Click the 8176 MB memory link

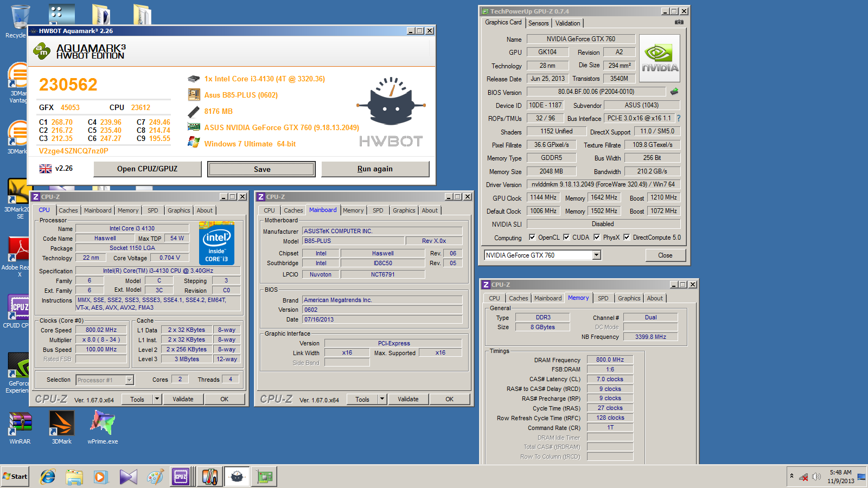tap(219, 111)
